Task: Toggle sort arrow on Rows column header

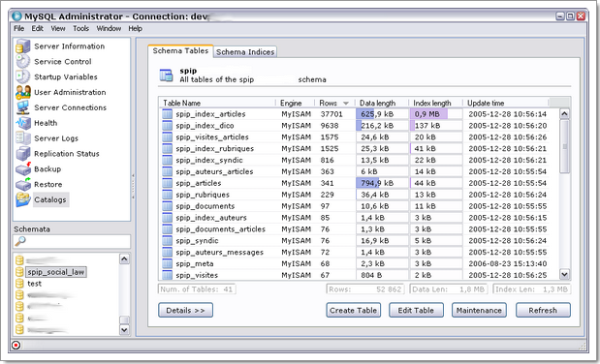Action: tap(346, 104)
